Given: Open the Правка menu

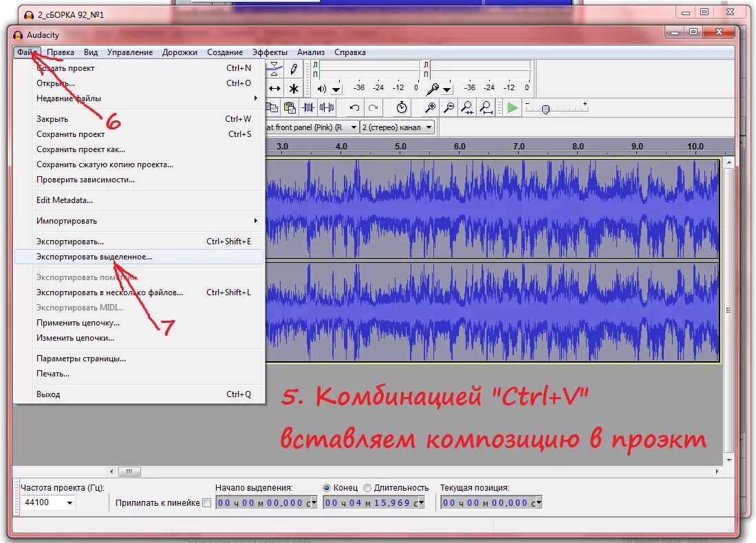Looking at the screenshot, I should pos(61,52).
